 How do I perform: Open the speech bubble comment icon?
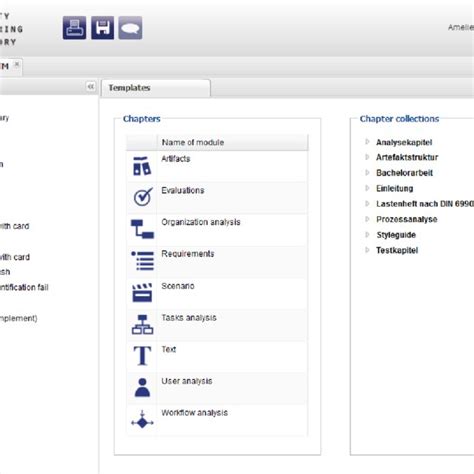[x=130, y=28]
